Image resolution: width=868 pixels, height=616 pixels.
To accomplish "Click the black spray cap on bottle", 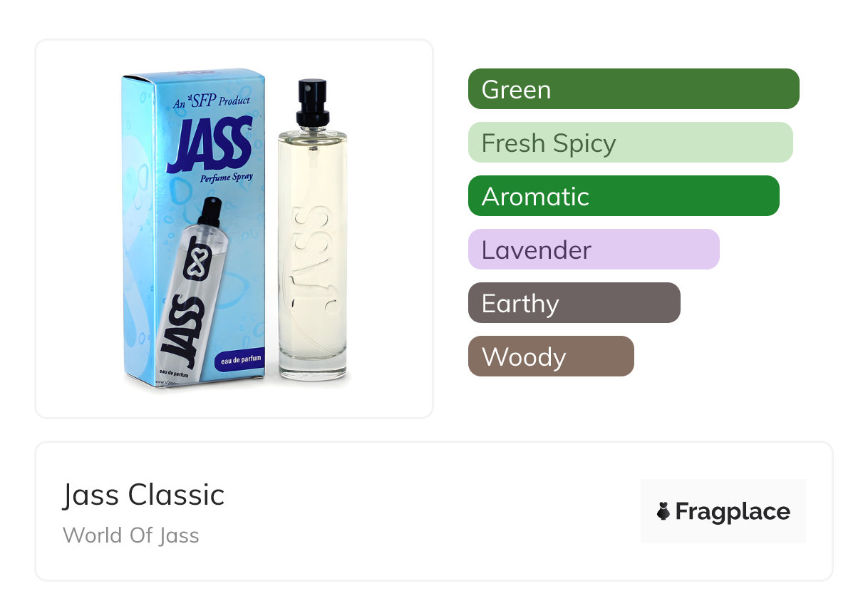I will (312, 103).
